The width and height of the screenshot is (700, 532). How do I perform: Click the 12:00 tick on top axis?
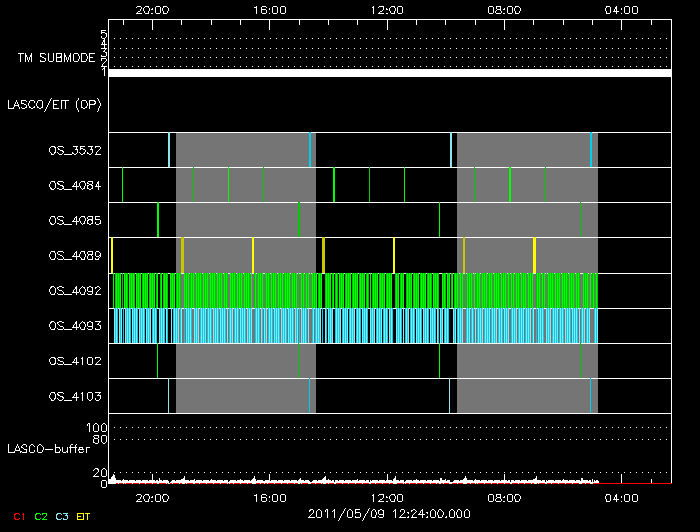pos(387,9)
